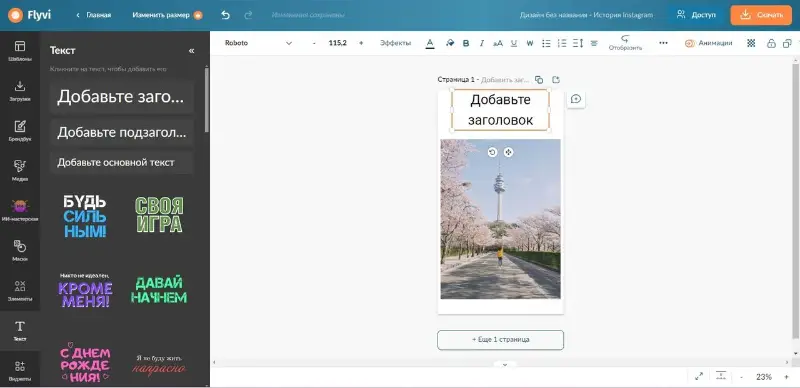Viewport: 800px width, 388px height.
Task: Toggle the W strikethrough option
Action: [530, 43]
